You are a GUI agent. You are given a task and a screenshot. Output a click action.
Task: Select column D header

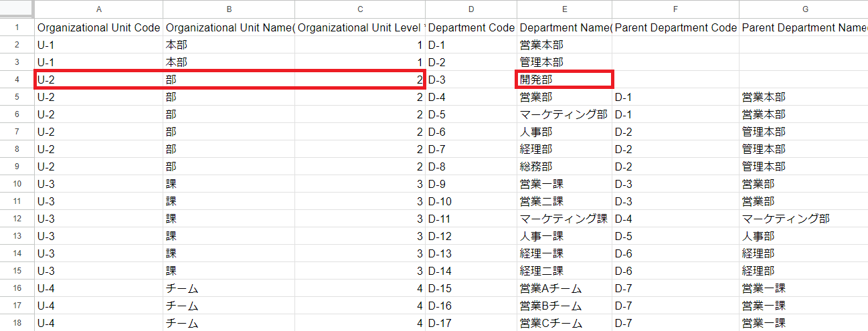tap(470, 9)
